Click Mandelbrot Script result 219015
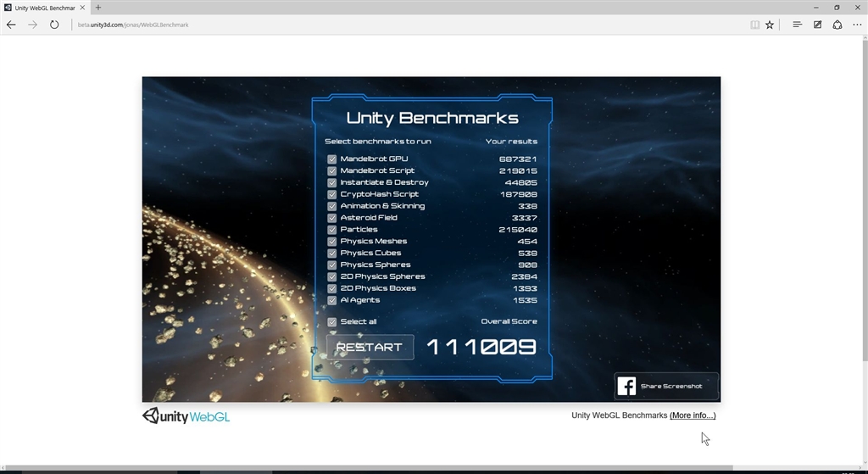Viewport: 868px width, 474px height. (x=518, y=170)
